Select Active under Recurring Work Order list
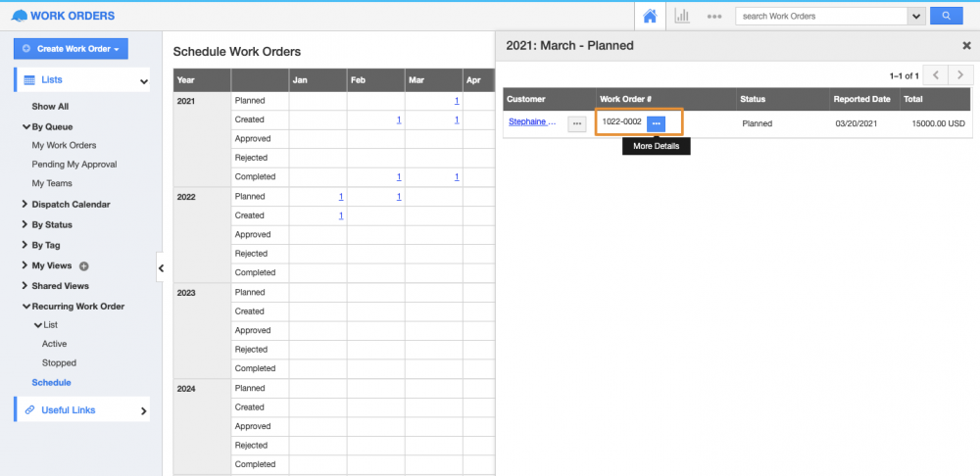This screenshot has height=476, width=980. tap(55, 344)
